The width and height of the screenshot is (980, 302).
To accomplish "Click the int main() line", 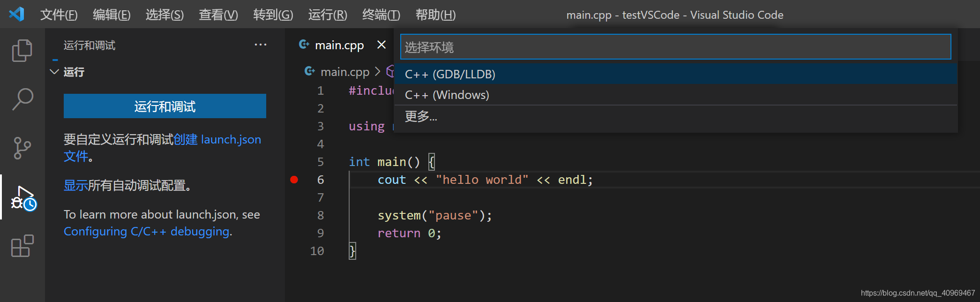I will point(392,162).
